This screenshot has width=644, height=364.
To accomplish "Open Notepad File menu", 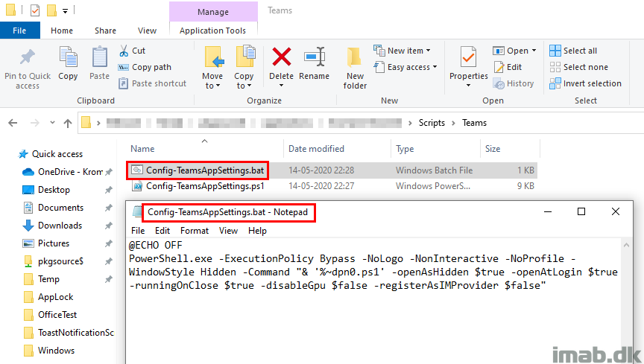I will (x=138, y=231).
